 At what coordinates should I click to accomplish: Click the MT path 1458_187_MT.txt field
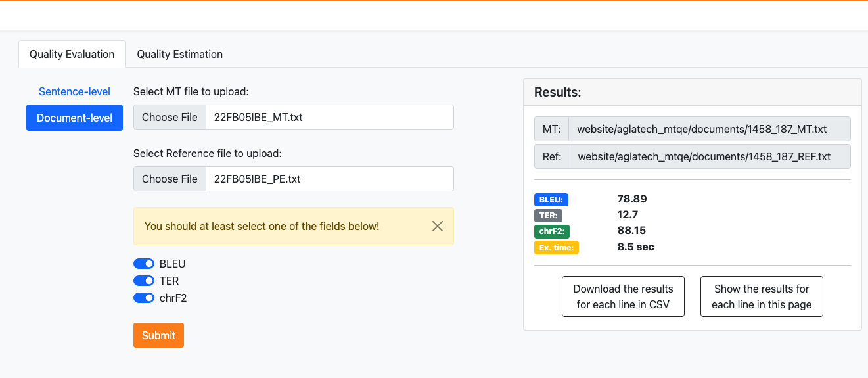tap(710, 130)
